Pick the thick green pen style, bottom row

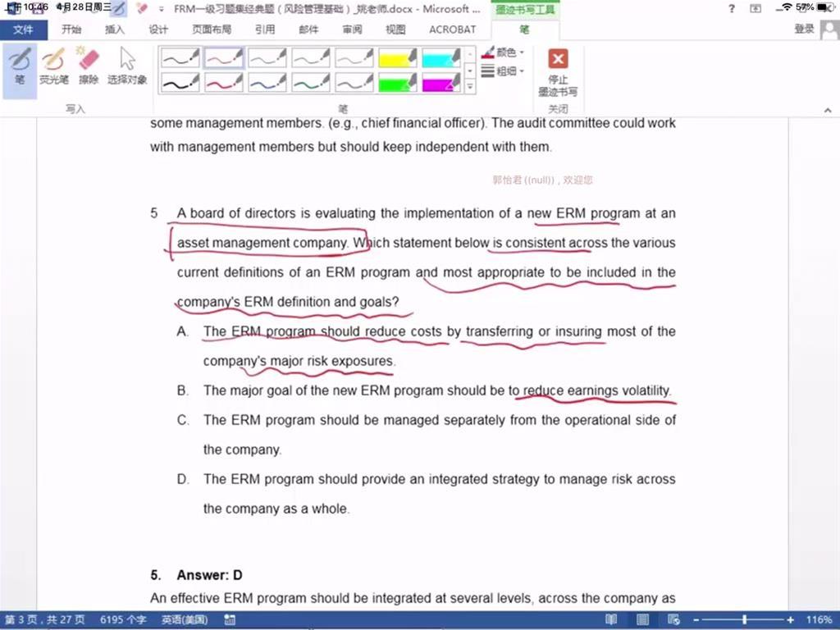click(x=311, y=83)
